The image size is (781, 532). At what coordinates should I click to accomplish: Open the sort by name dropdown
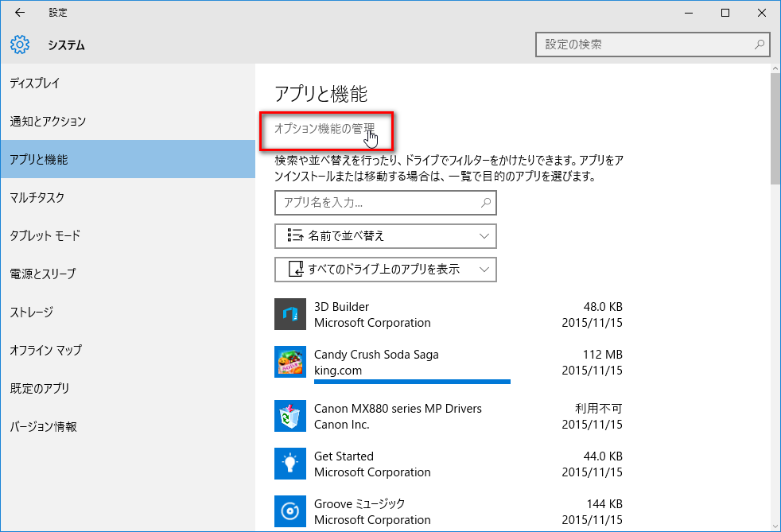[386, 236]
